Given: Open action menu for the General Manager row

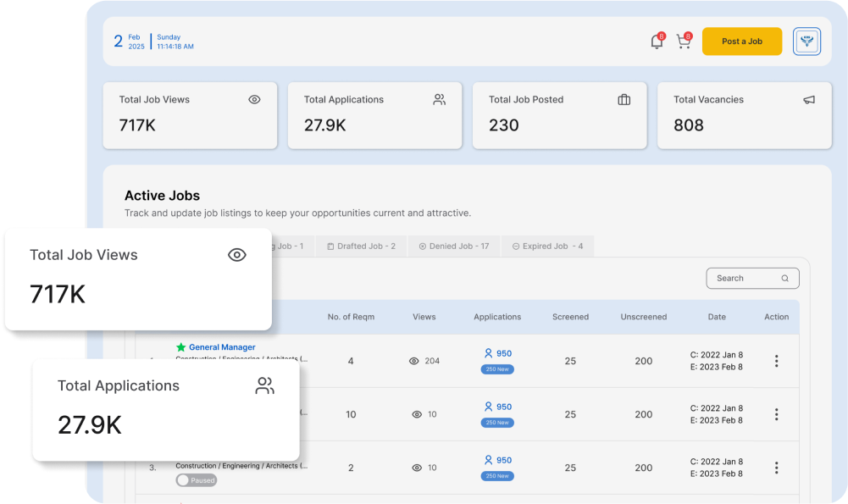Looking at the screenshot, I should [776, 361].
